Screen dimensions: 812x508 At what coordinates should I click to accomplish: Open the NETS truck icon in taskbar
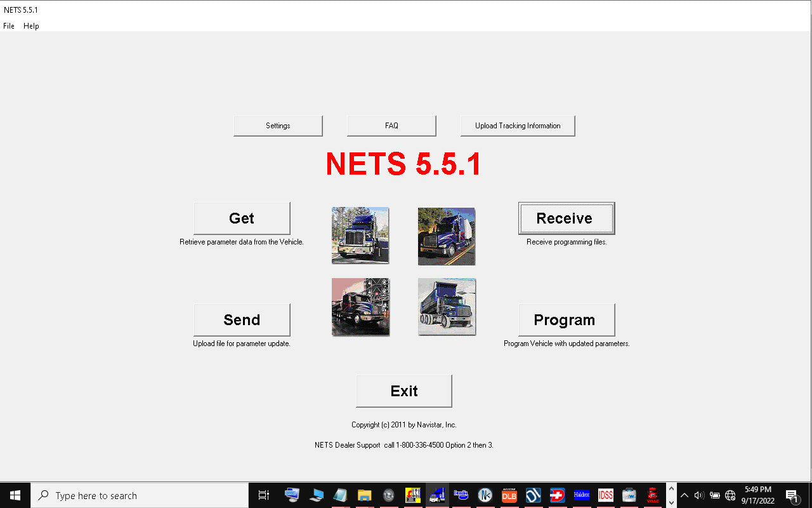pos(437,495)
